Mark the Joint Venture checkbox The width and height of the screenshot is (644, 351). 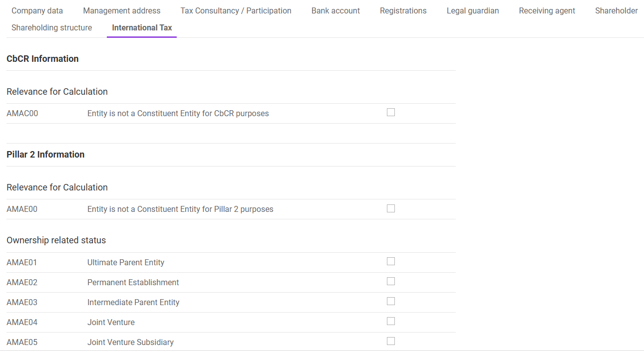coord(391,321)
